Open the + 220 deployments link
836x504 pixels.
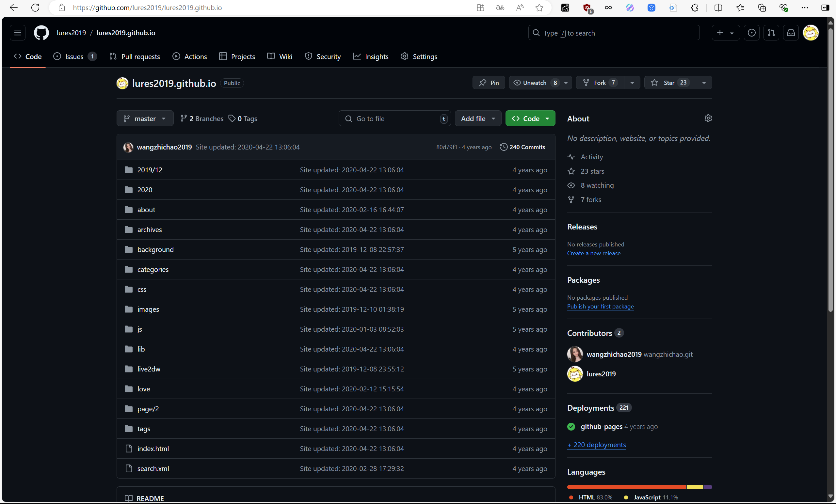point(596,445)
